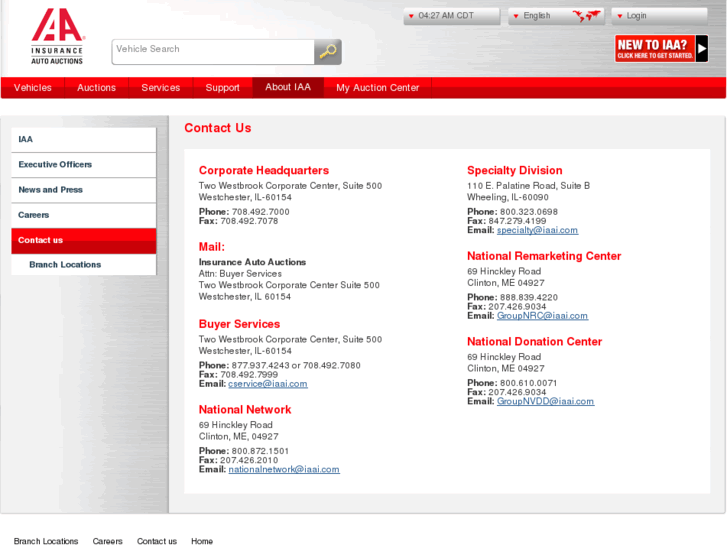Click the nationalnetwork@iaai.com email link
The height and width of the screenshot is (545, 727).
click(x=284, y=469)
